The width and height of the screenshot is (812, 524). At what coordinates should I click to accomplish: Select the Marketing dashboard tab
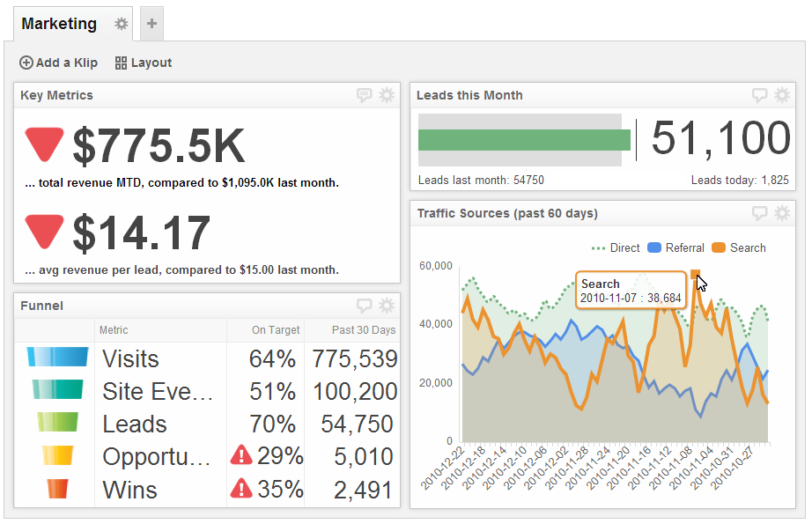(59, 24)
